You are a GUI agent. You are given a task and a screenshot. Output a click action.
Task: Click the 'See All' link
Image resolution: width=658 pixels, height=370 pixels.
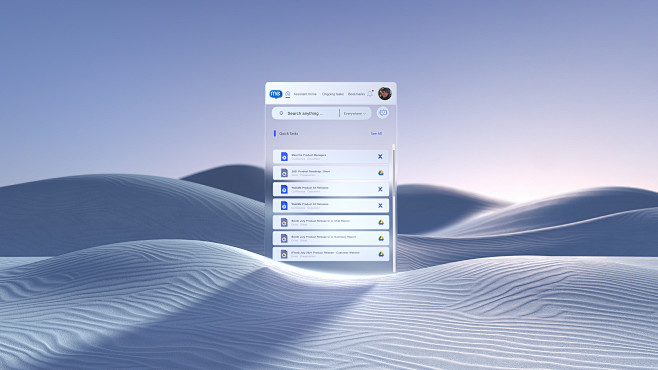click(376, 133)
